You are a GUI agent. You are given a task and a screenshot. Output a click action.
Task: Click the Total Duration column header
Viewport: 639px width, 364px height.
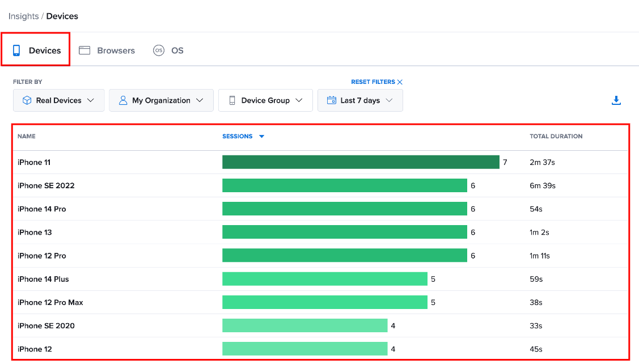[x=556, y=137]
